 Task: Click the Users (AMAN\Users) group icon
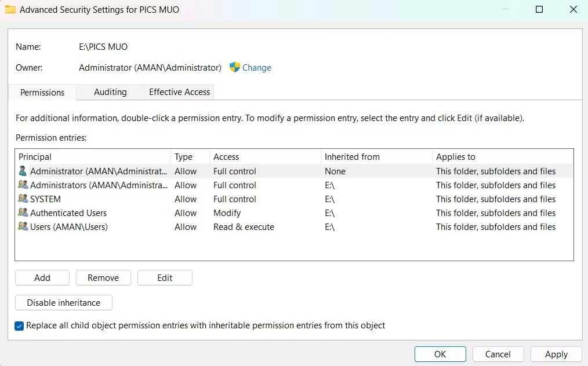(23, 226)
